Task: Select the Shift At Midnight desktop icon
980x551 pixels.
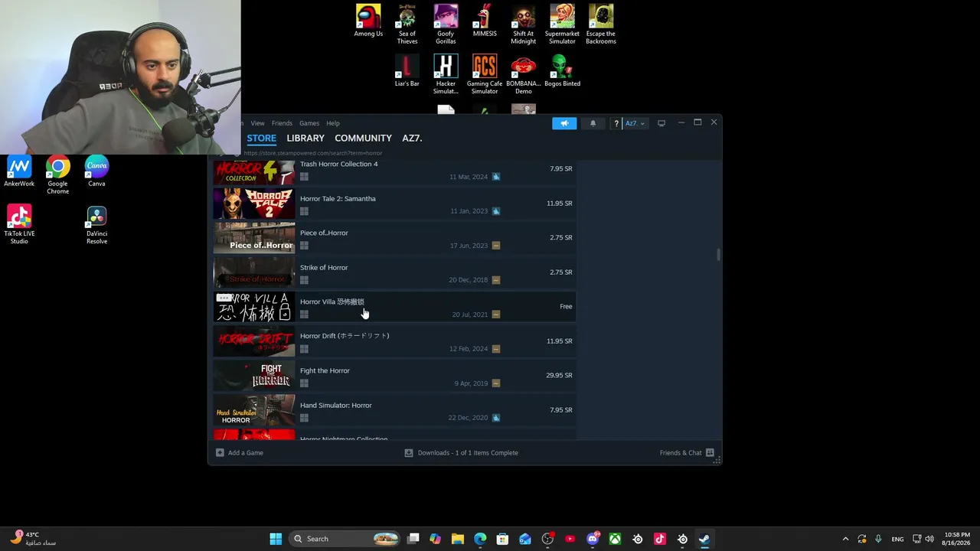Action: [x=524, y=24]
